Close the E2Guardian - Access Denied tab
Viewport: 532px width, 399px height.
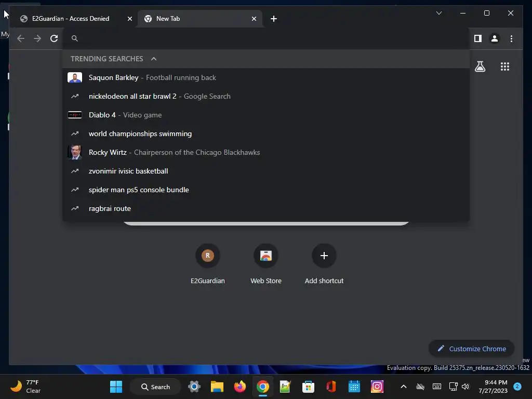pos(129,19)
